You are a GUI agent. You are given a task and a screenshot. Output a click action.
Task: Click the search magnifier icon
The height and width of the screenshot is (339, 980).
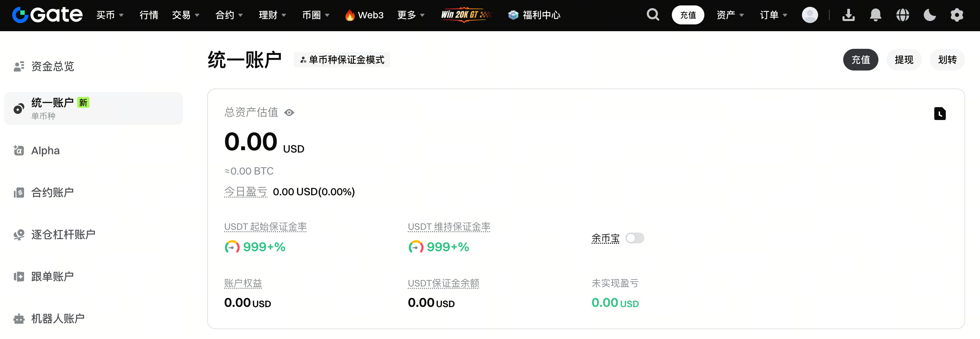point(653,15)
